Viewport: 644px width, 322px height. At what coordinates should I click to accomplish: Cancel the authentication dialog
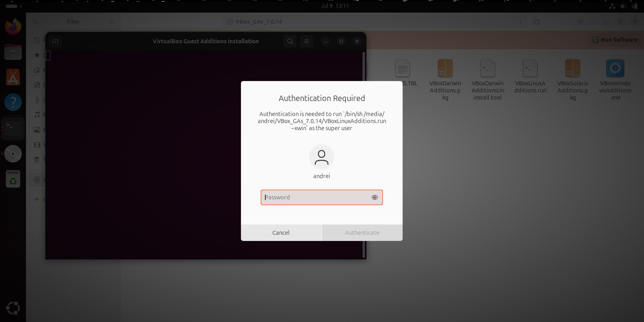[x=281, y=233]
